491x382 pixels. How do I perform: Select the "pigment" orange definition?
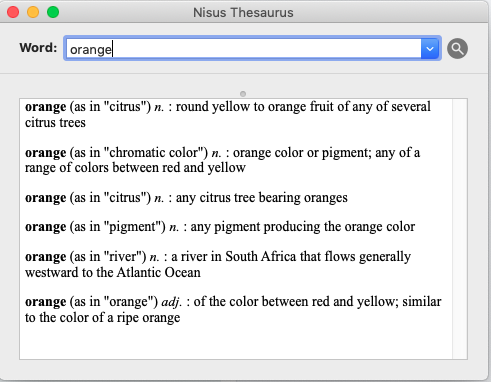tap(220, 227)
